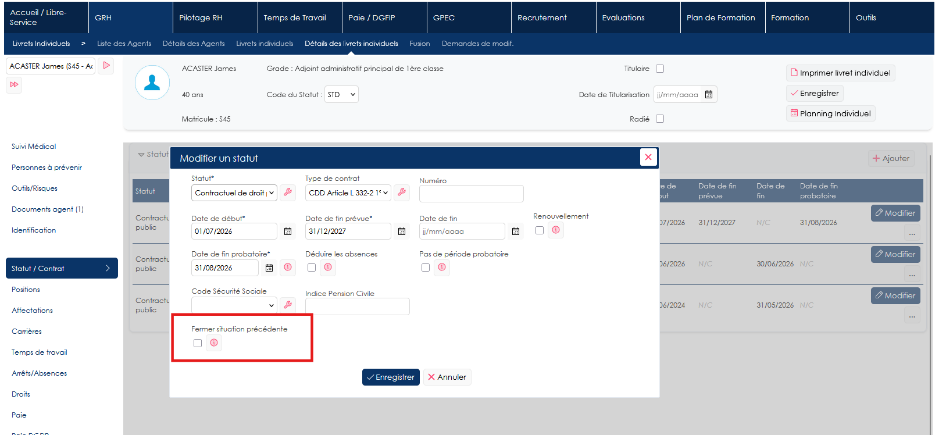Viewport: 946px width, 435px height.
Task: Open Planning individuel button
Action: coord(831,113)
